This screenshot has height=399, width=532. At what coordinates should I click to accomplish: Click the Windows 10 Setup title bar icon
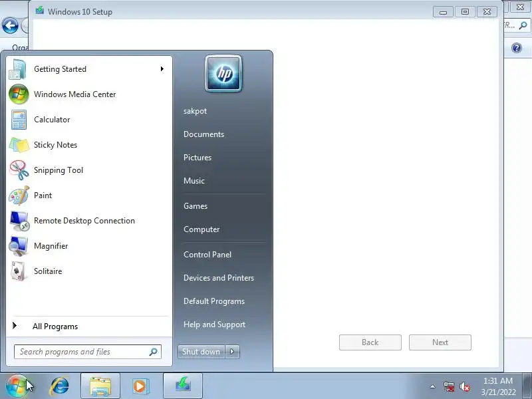click(x=40, y=11)
